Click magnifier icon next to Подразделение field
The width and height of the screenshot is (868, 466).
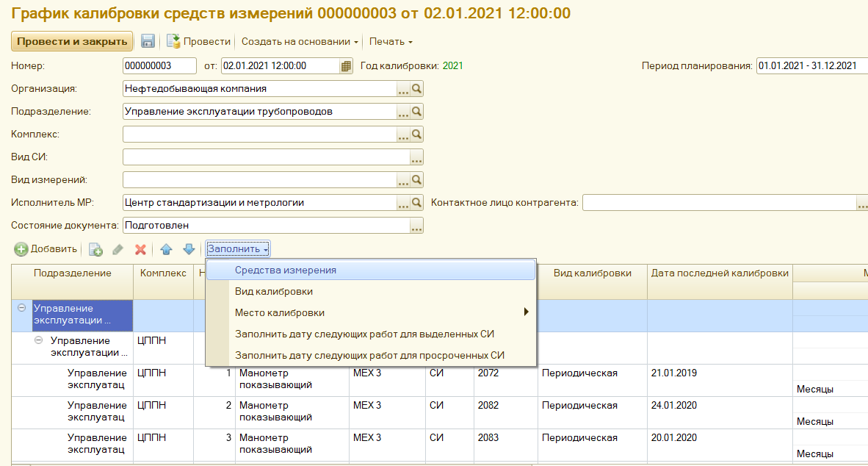click(x=416, y=112)
